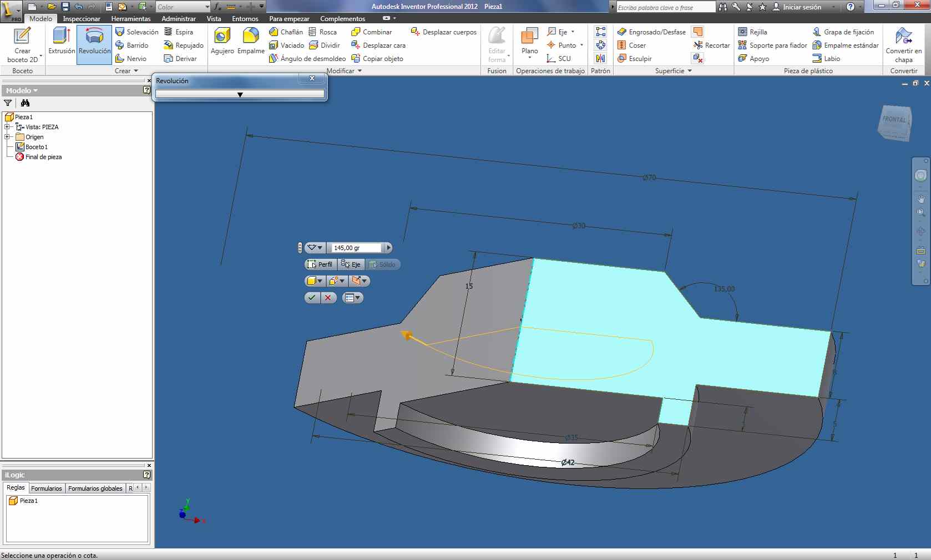Choose the Barrido sweep tool
Image resolution: width=931 pixels, height=560 pixels.
pos(131,45)
